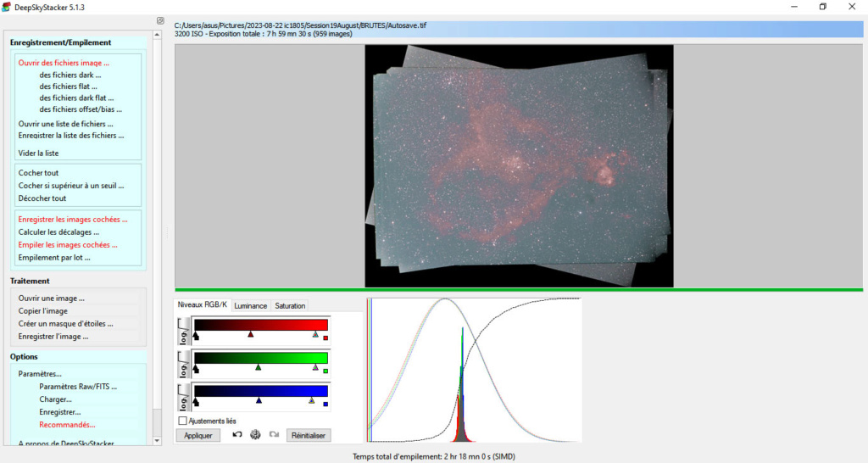Click Charger under Options
This screenshot has height=463, width=868.
tap(55, 399)
